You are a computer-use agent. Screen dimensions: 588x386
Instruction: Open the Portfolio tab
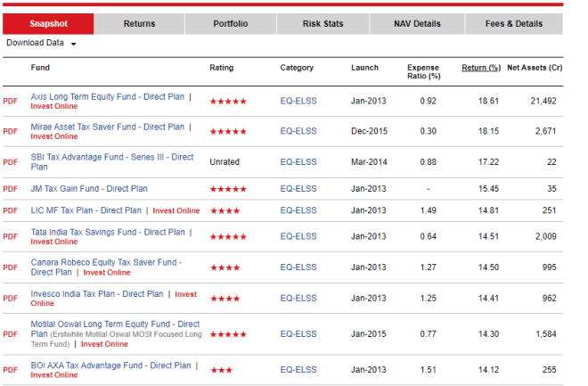(231, 24)
